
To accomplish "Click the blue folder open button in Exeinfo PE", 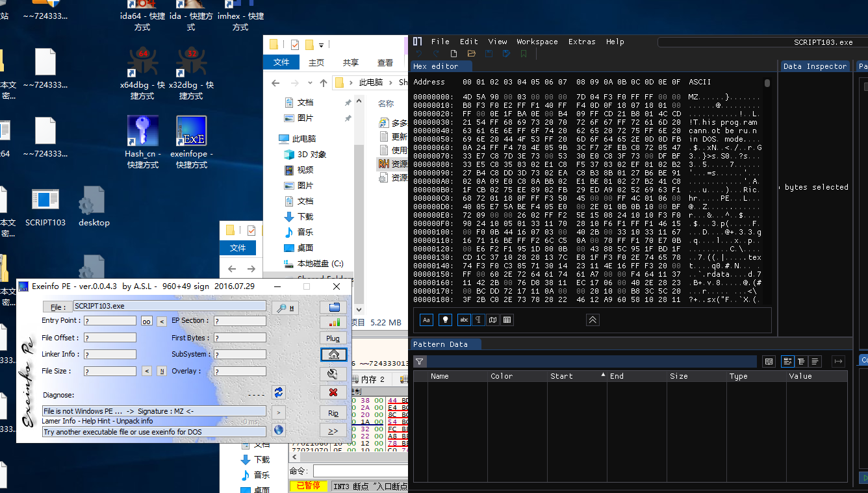I will pos(333,307).
